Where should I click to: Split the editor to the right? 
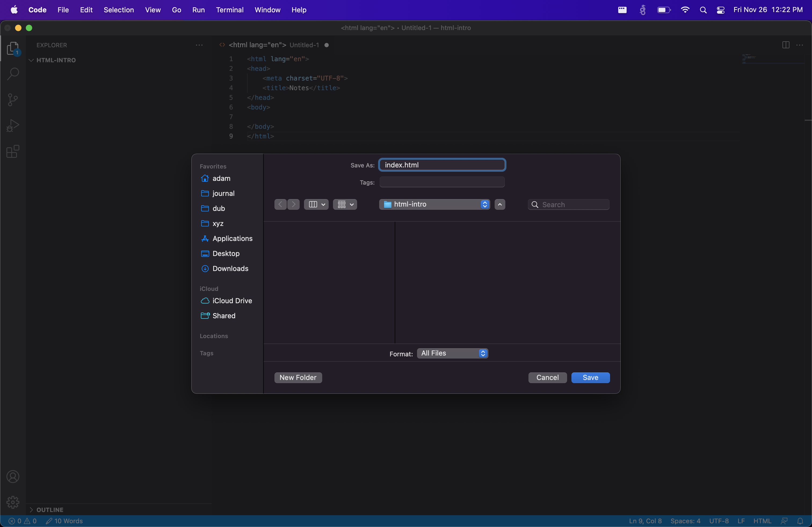pos(786,45)
